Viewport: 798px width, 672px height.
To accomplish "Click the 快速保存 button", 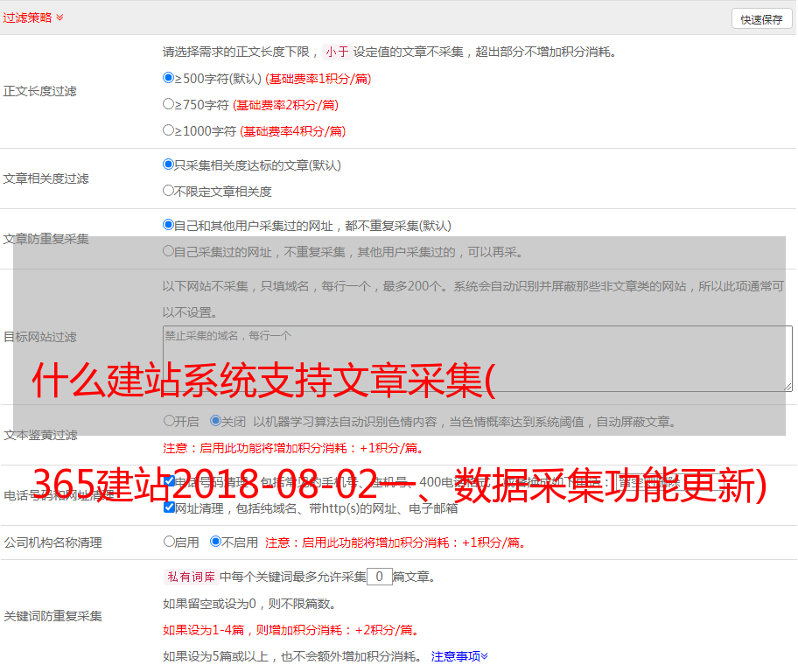I will (761, 19).
